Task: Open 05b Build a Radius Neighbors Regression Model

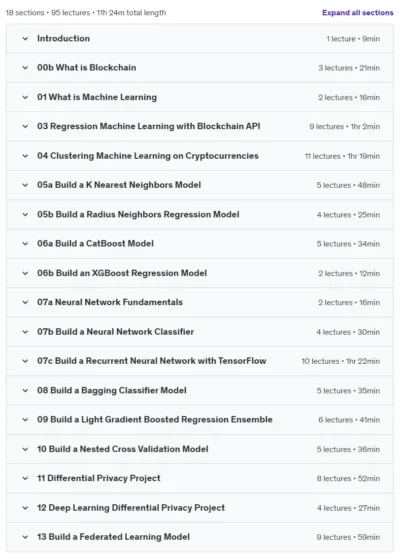Action: point(200,215)
